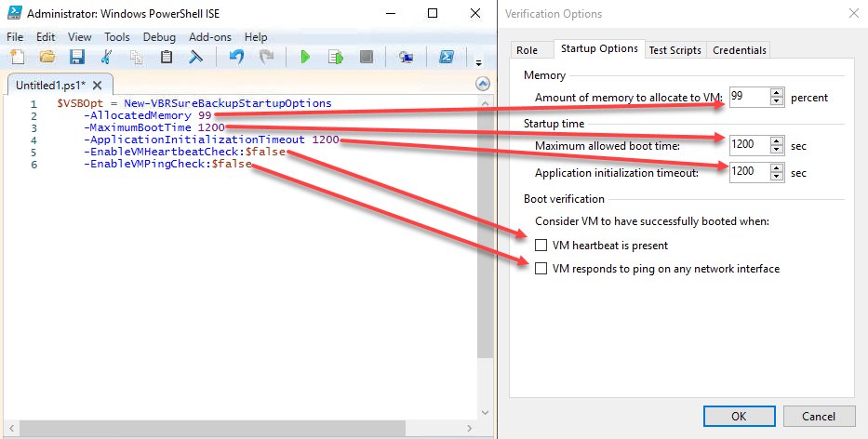Open the Tools menu
Image resolution: width=868 pixels, height=439 pixels.
[x=117, y=37]
